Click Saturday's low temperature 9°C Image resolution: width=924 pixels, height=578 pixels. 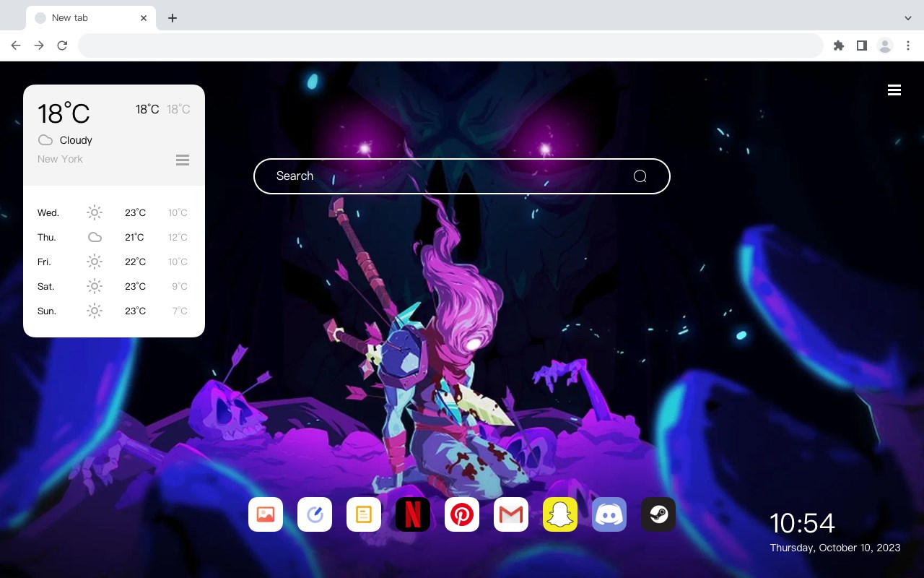[180, 286]
